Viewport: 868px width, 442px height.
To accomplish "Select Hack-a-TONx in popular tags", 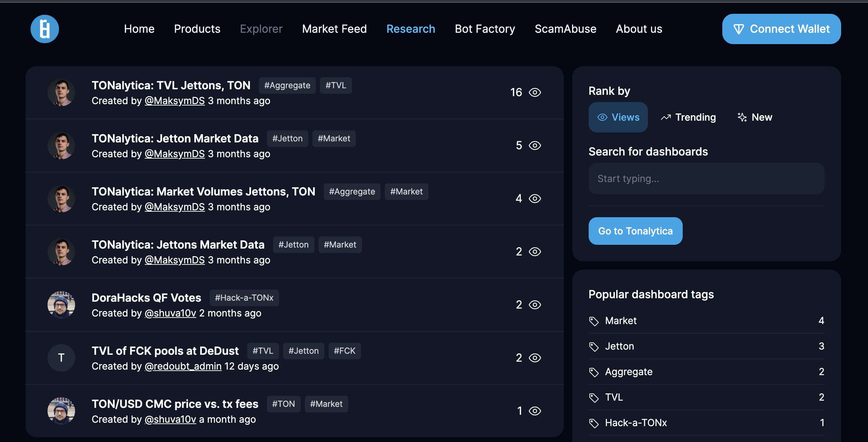I will coord(706,423).
